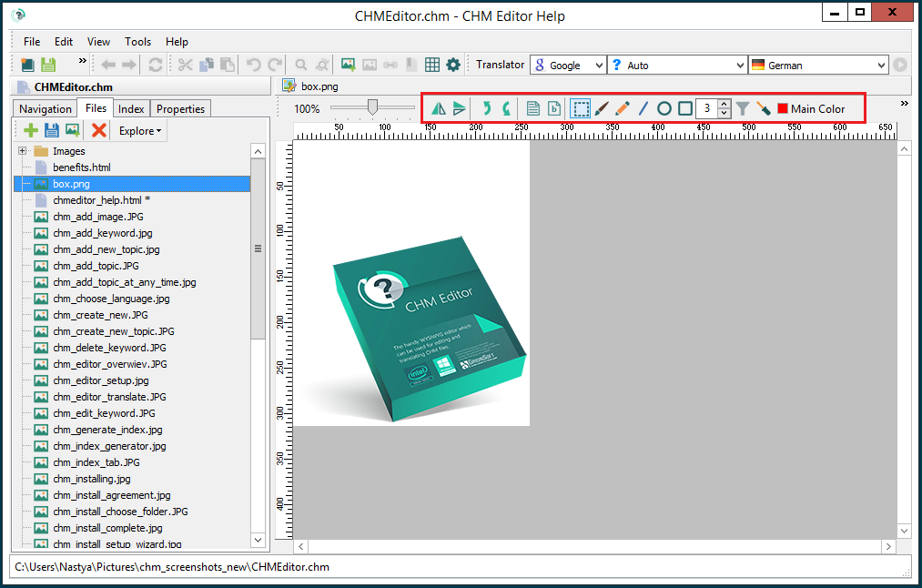Open the Google translator service dropdown
Screen dimensions: 922x588
567,65
